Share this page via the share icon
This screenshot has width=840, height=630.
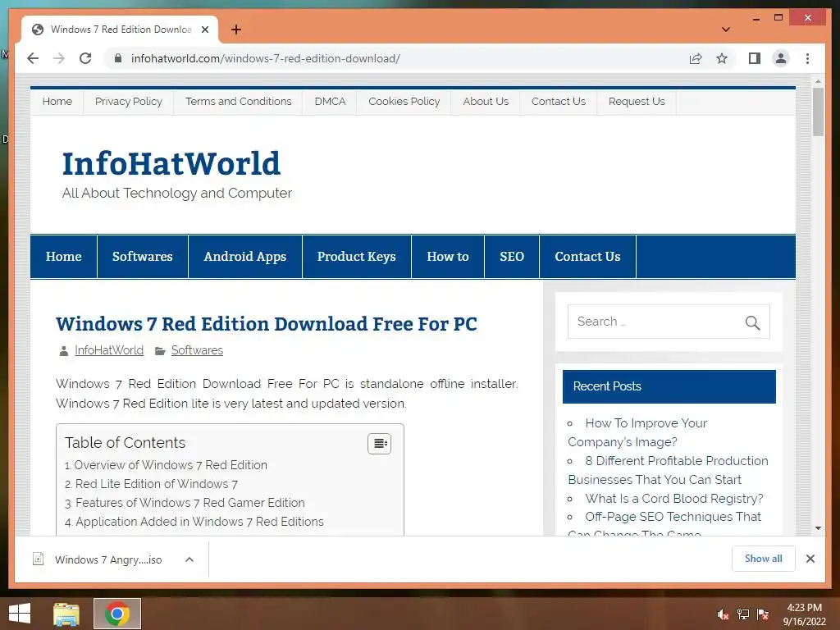[696, 58]
